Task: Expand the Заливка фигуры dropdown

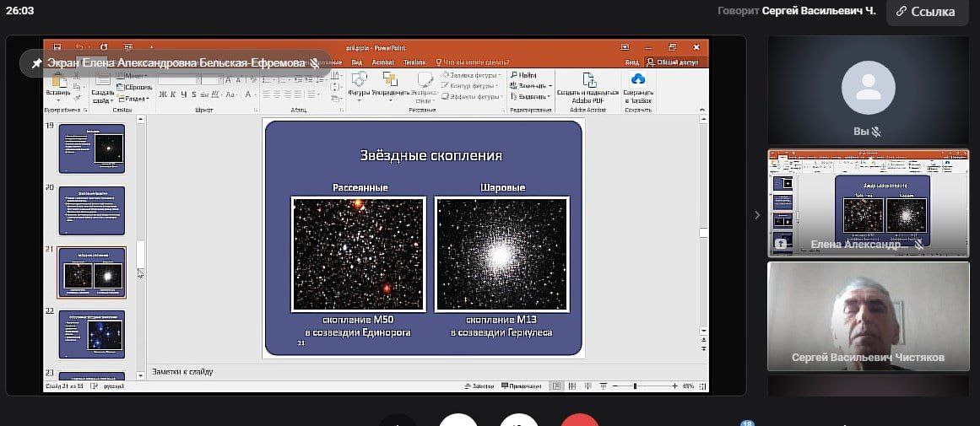Action: (x=471, y=75)
